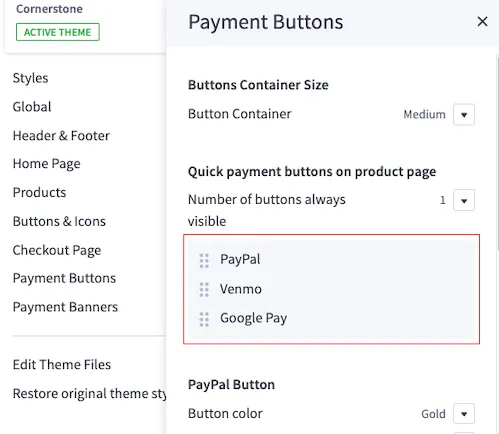Select Payment Buttons in the sidebar
This screenshot has height=434, width=499.
(x=64, y=278)
